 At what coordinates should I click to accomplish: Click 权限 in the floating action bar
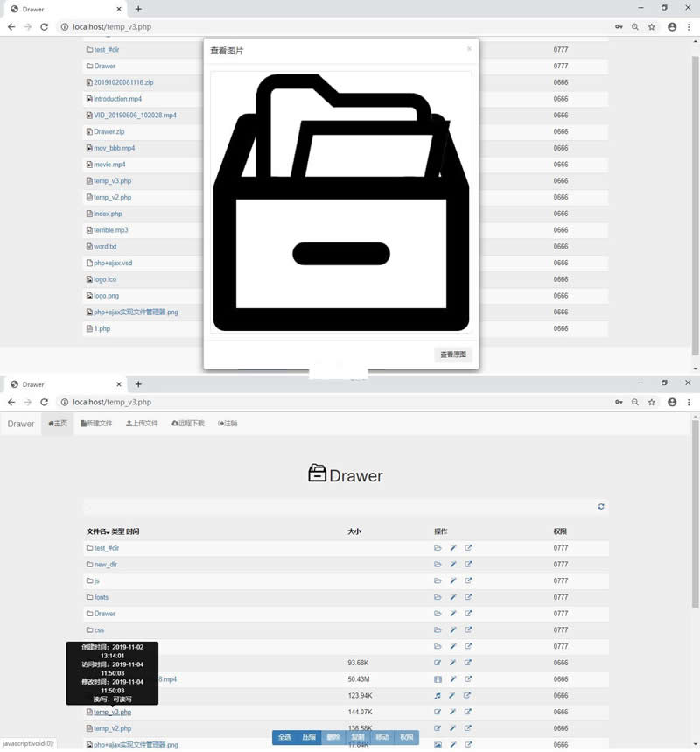click(407, 737)
